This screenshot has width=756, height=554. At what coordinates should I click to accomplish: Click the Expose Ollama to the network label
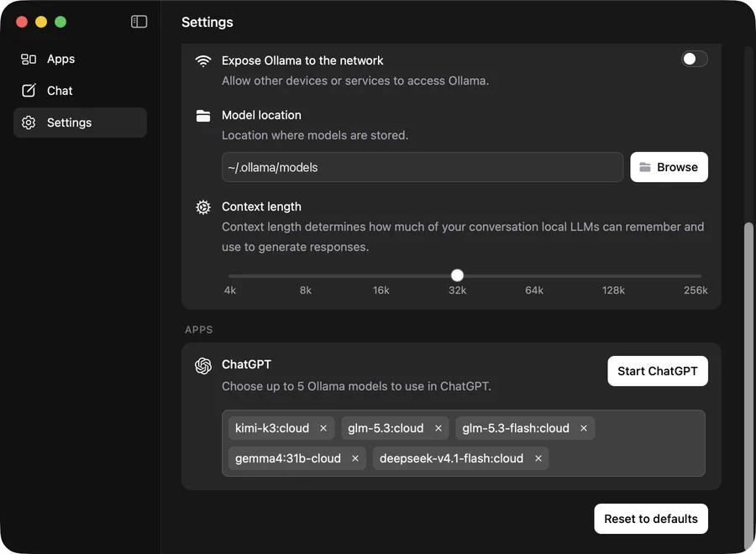[302, 60]
